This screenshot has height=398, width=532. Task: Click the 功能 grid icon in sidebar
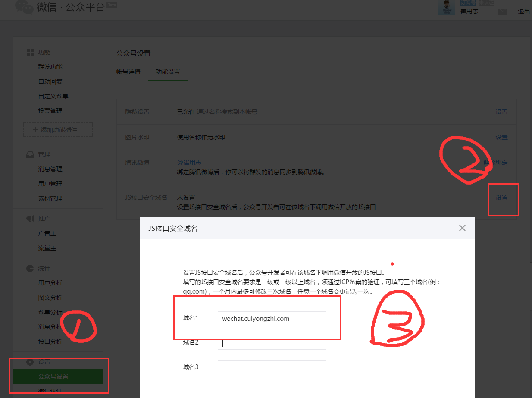tap(30, 52)
